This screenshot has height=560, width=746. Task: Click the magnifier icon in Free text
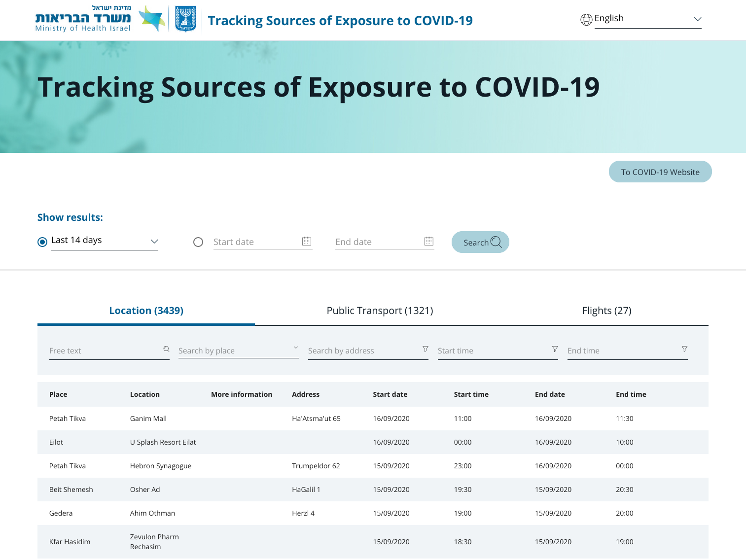167,349
